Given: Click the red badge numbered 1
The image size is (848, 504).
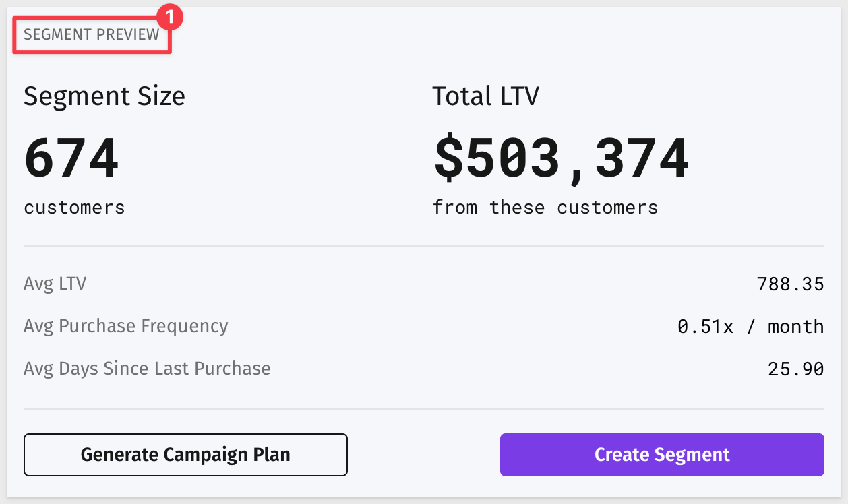Looking at the screenshot, I should tap(171, 18).
